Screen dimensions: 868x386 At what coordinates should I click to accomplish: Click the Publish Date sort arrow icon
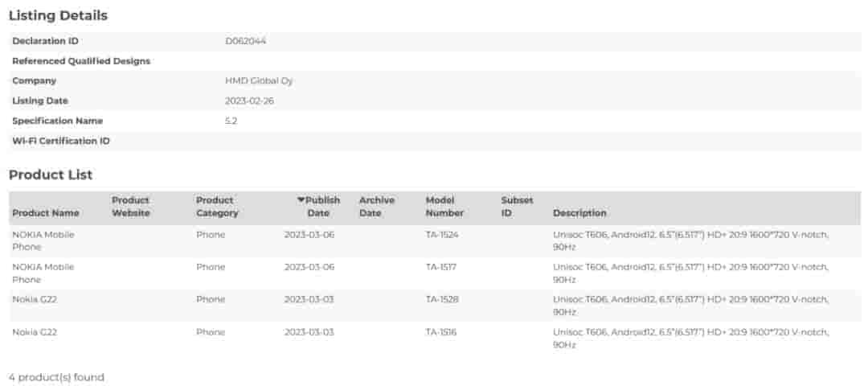pos(301,200)
